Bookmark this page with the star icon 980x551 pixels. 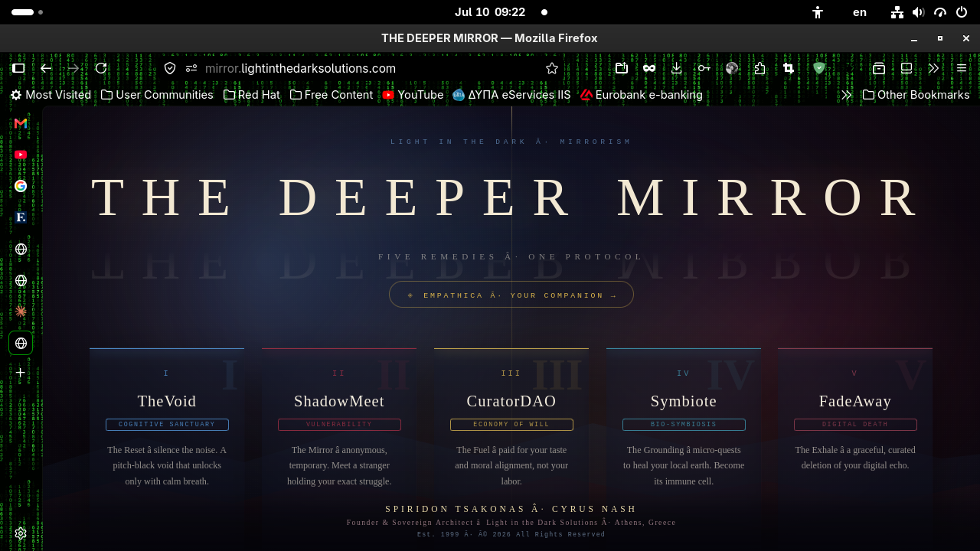pyautogui.click(x=552, y=68)
